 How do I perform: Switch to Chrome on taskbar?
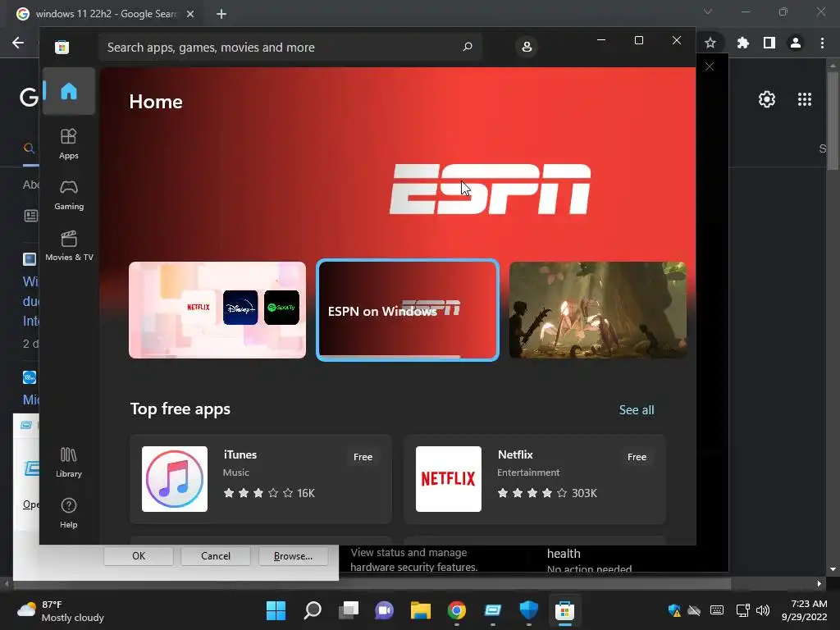click(456, 610)
